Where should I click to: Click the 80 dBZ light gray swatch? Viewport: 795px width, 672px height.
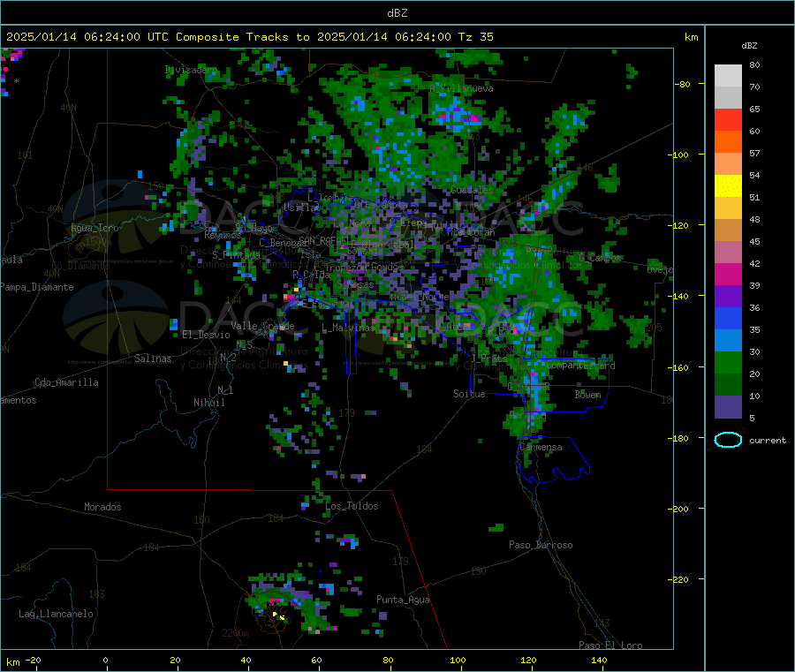point(728,76)
